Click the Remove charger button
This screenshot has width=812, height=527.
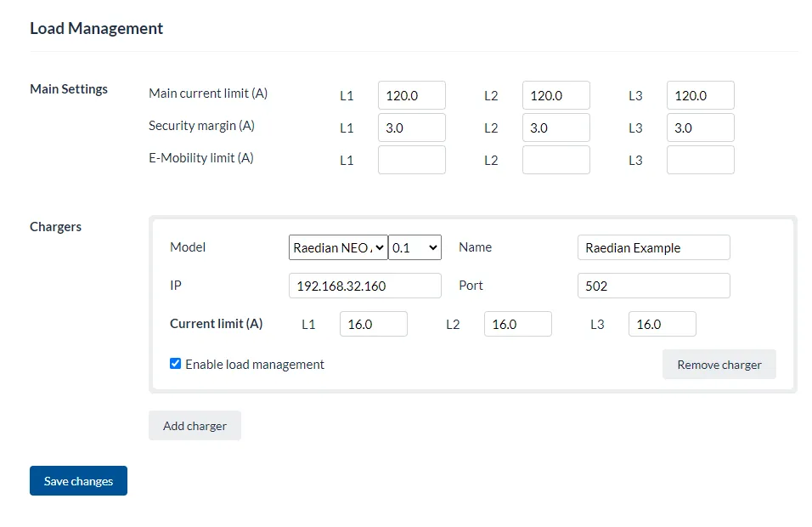[x=719, y=365]
